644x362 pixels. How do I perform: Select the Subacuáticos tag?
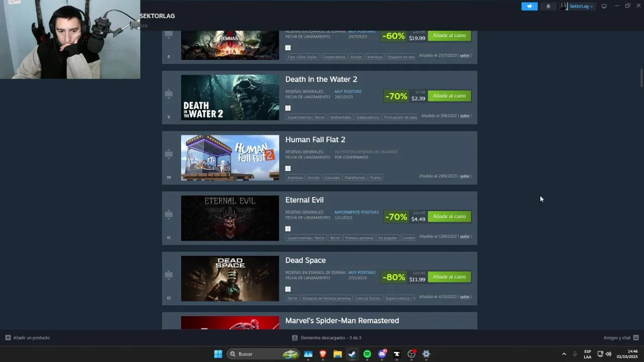tap(367, 117)
